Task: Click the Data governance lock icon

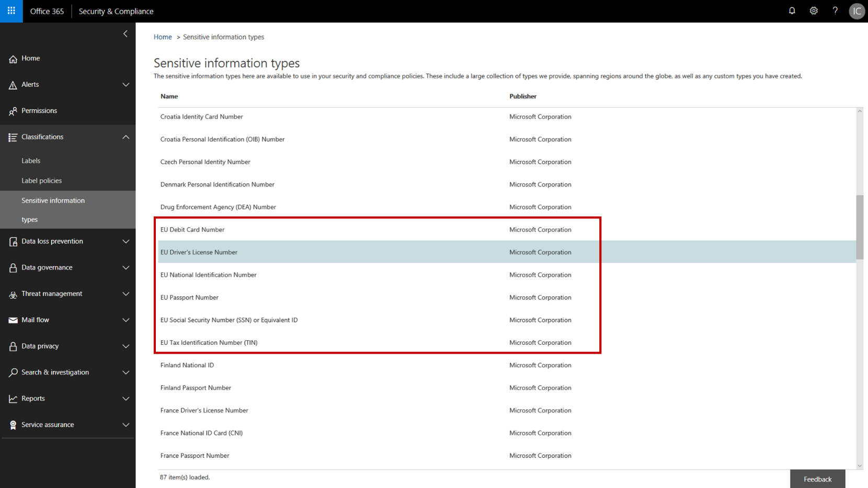Action: point(13,268)
